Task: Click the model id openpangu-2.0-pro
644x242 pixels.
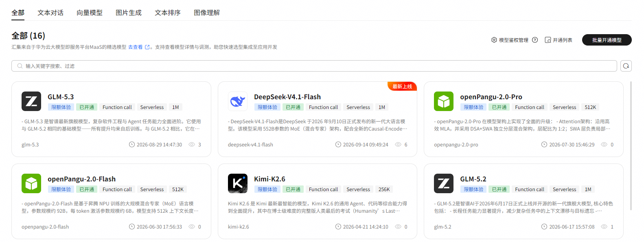Action: [456, 144]
